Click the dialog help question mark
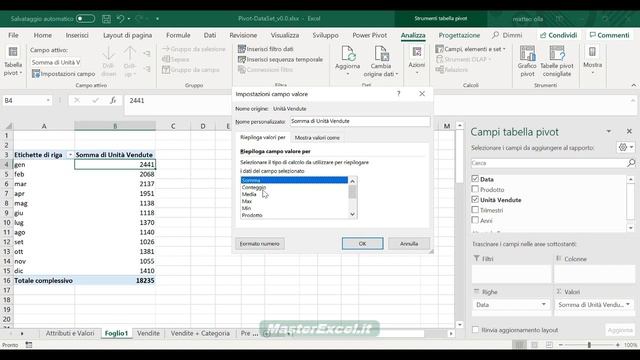Screen dimensions: 640x360 tap(398, 94)
